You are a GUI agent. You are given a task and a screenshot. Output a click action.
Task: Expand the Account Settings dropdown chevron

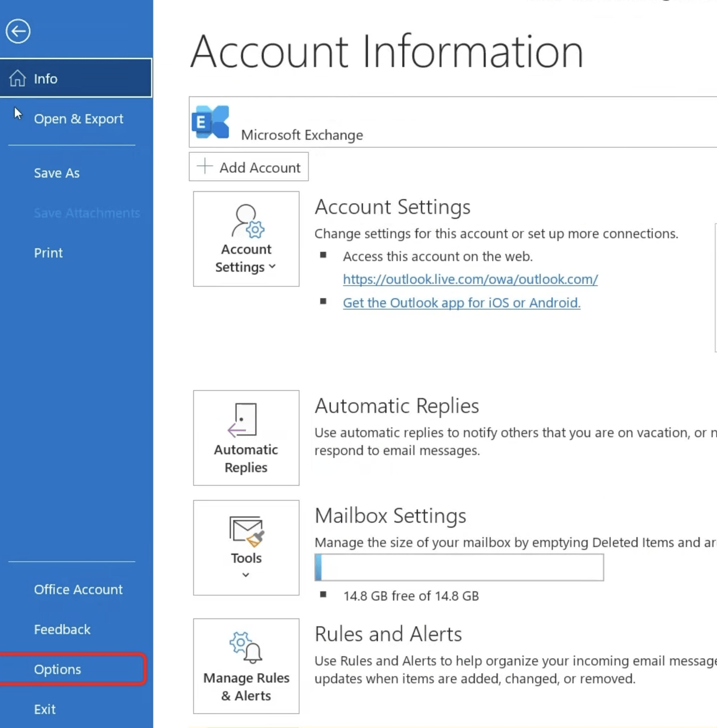272,267
